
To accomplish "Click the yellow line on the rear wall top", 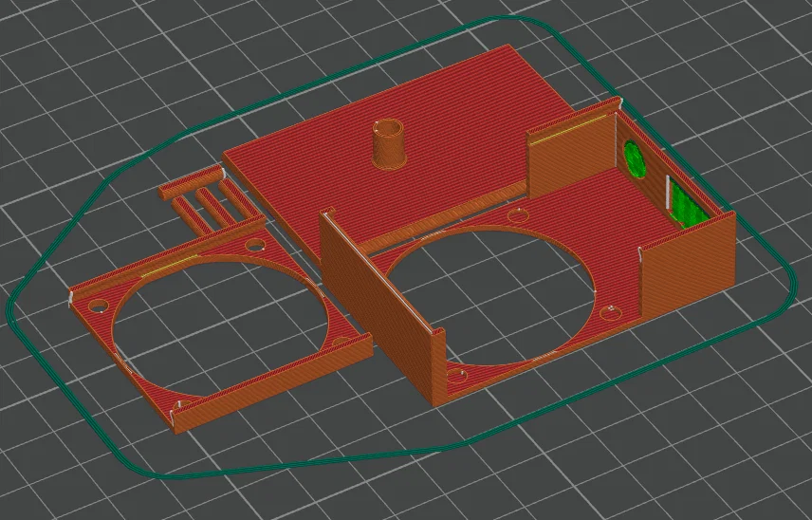I will click(568, 129).
